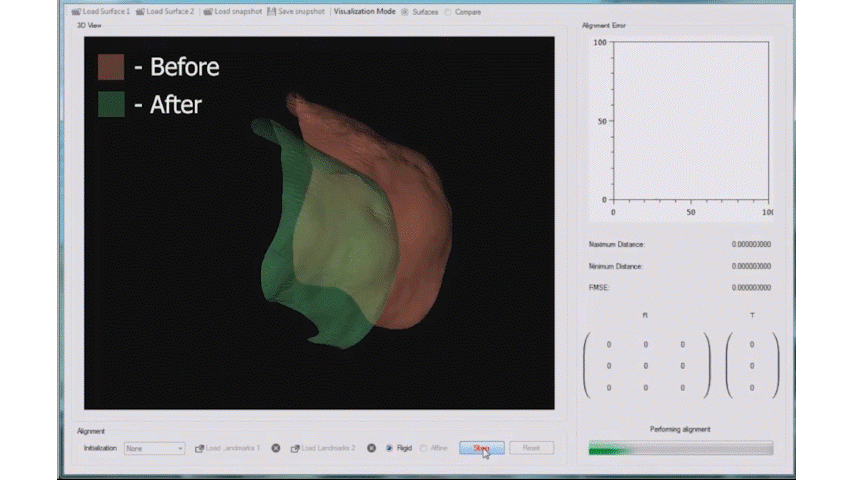Click the Load Landmarks 1 button
The width and height of the screenshot is (853, 480).
[227, 448]
